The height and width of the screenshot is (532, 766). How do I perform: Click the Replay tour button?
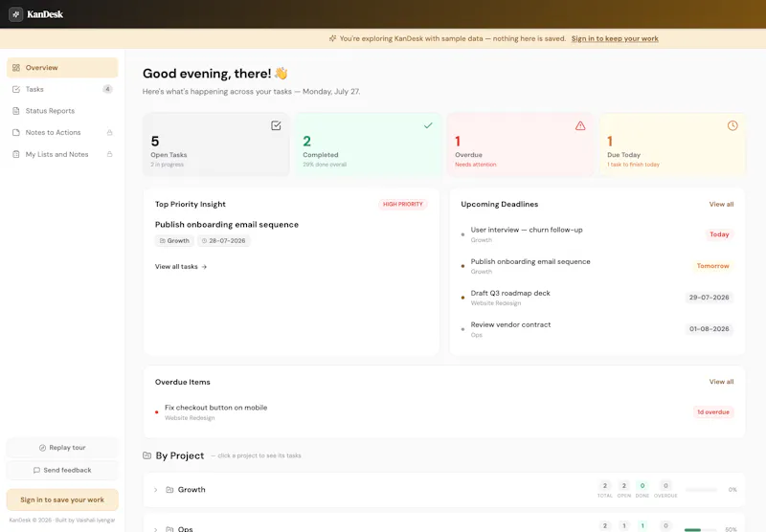(62, 448)
